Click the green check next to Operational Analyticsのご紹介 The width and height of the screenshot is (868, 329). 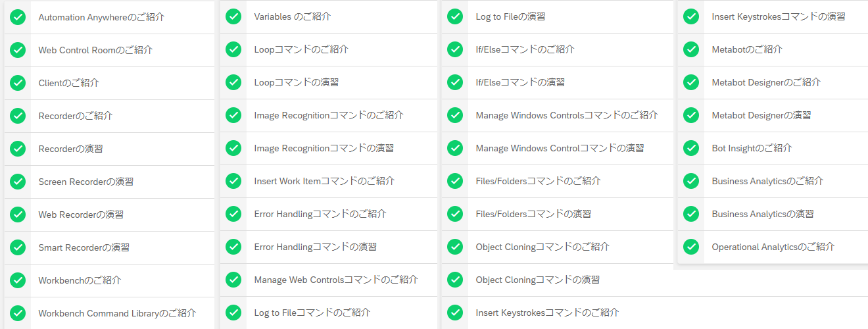691,247
